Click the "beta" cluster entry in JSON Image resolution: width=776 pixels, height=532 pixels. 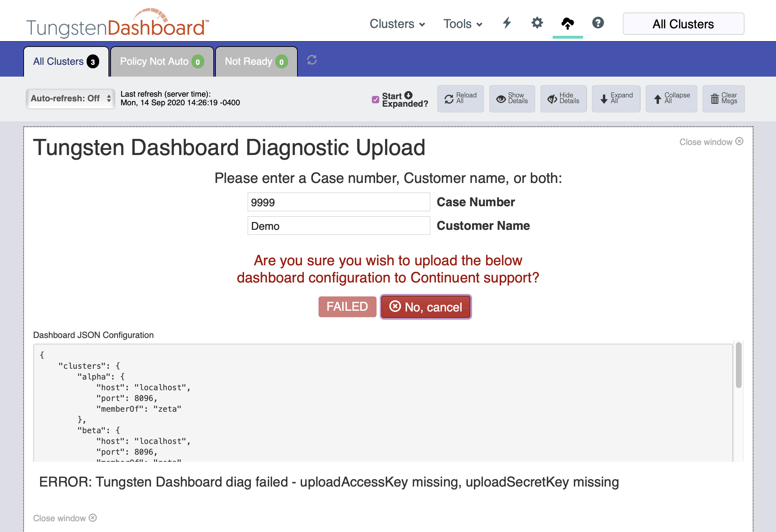coord(99,430)
